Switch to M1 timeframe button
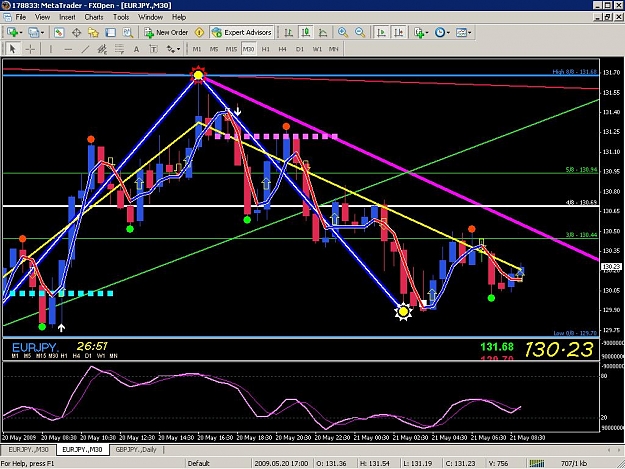This screenshot has width=625, height=469. point(197,49)
